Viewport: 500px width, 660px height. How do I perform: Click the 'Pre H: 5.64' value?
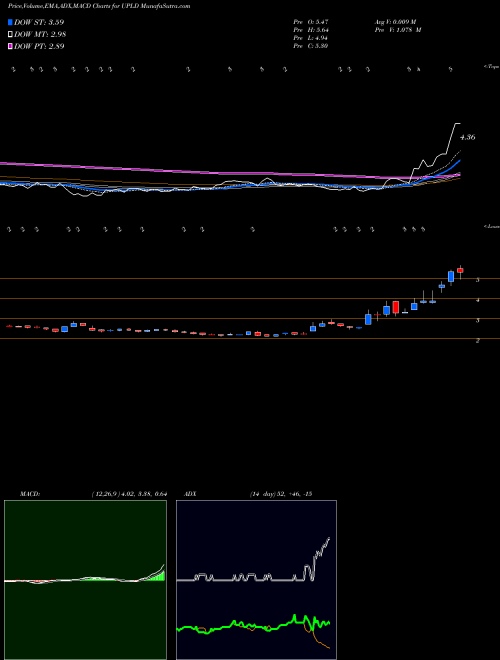click(x=311, y=30)
